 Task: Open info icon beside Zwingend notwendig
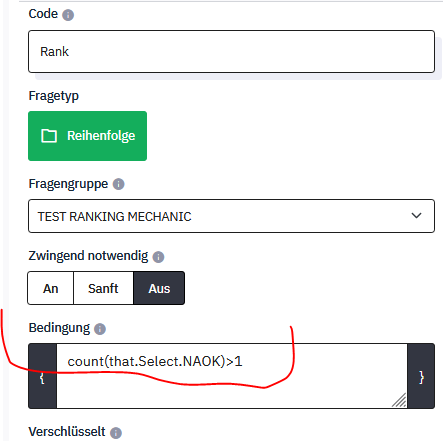click(x=158, y=257)
